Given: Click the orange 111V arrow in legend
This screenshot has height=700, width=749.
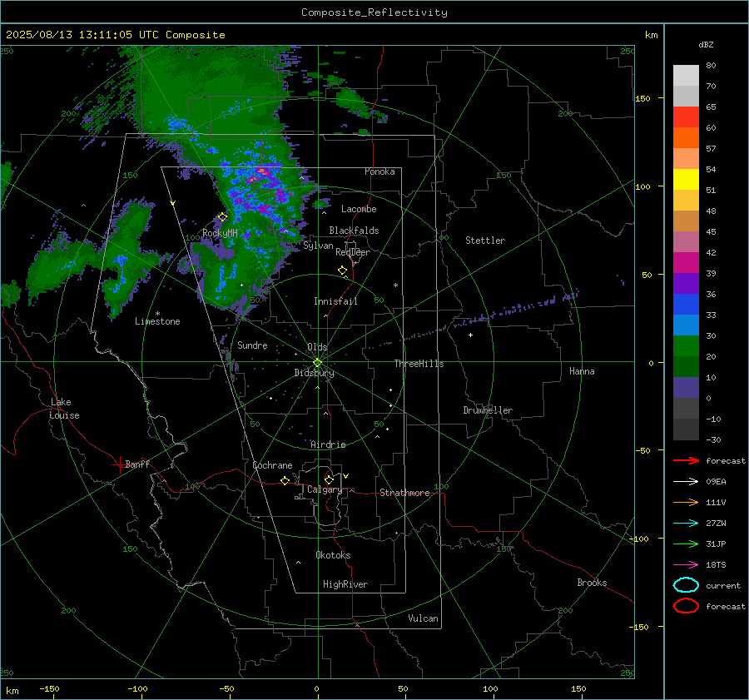Looking at the screenshot, I should pyautogui.click(x=686, y=502).
